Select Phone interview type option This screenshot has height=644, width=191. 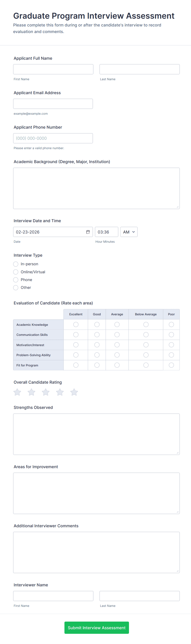tap(16, 280)
